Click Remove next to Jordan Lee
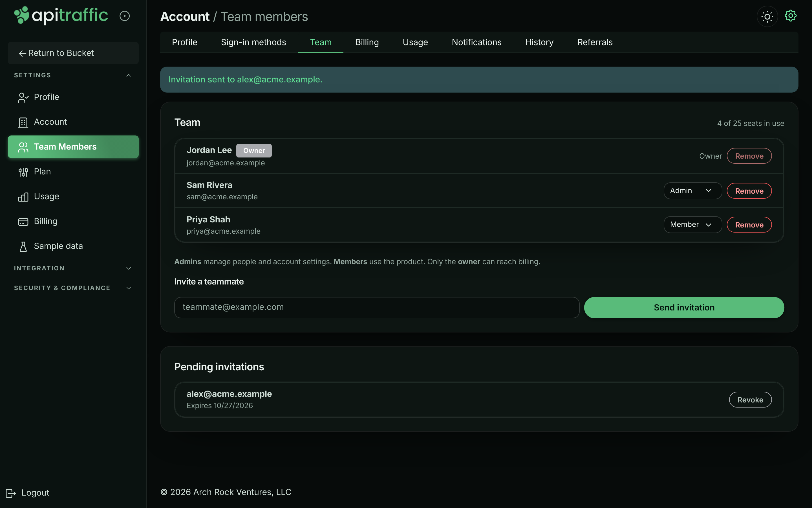Screen dimensions: 812x508 (x=749, y=156)
